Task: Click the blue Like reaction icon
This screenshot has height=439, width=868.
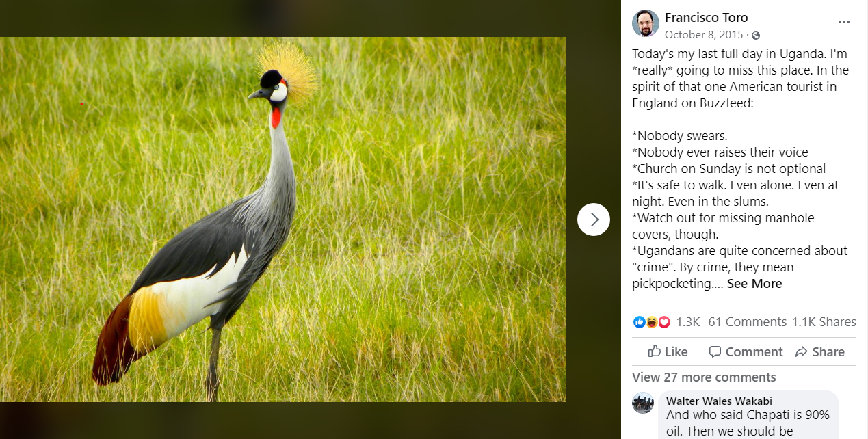Action: tap(640, 321)
